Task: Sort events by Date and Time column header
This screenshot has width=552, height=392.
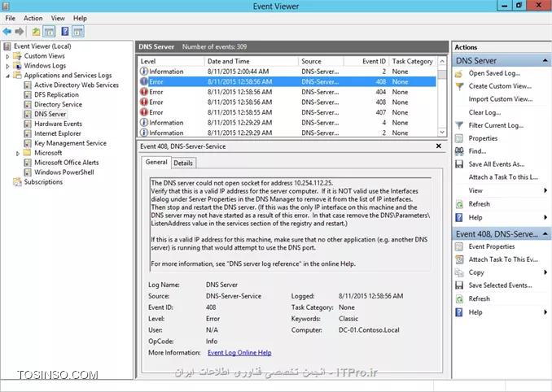Action: [x=252, y=61]
